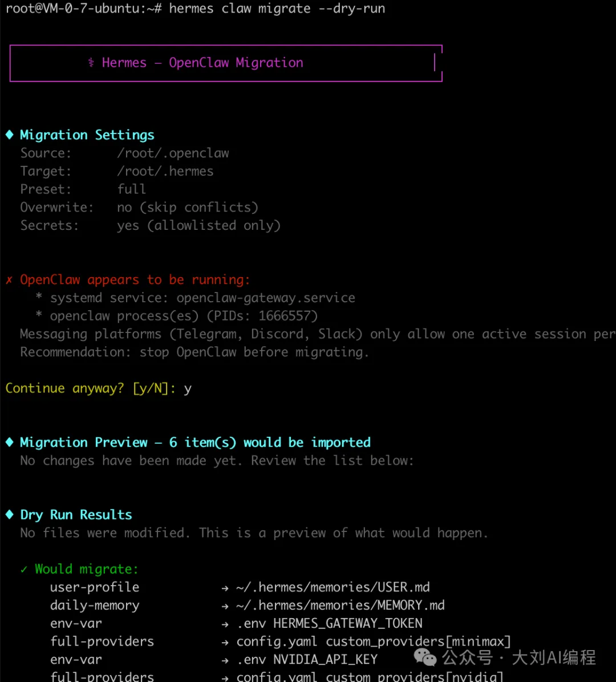Click the diamond bullet beside Migration Preview
The width and height of the screenshot is (616, 682).
click(x=10, y=443)
